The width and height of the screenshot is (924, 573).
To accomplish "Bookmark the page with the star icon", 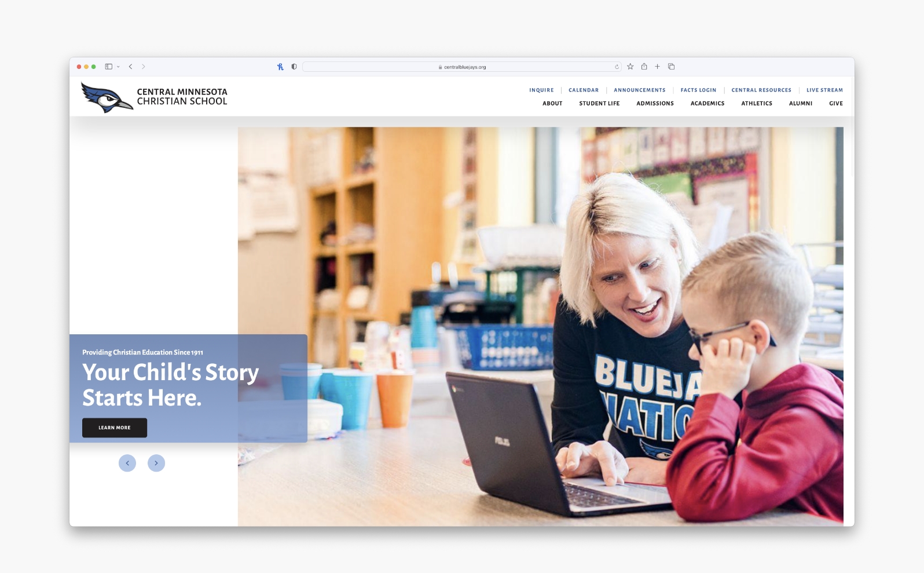I will coord(630,67).
